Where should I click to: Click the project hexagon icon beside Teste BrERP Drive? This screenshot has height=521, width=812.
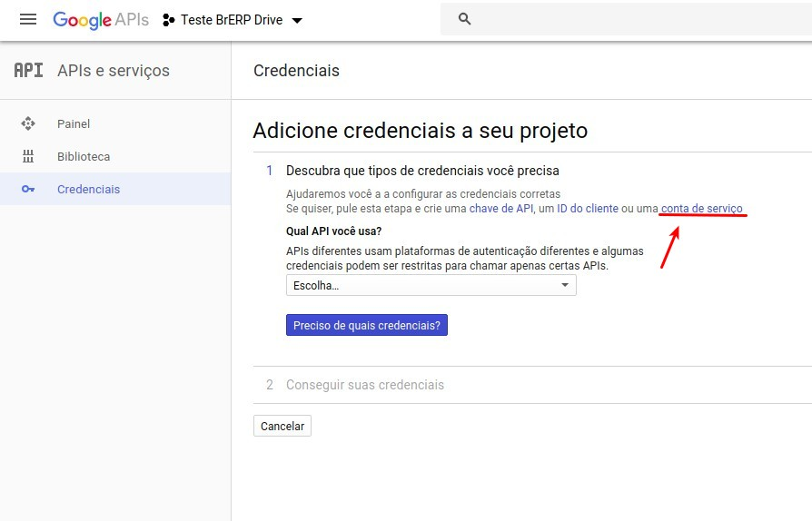(x=168, y=20)
